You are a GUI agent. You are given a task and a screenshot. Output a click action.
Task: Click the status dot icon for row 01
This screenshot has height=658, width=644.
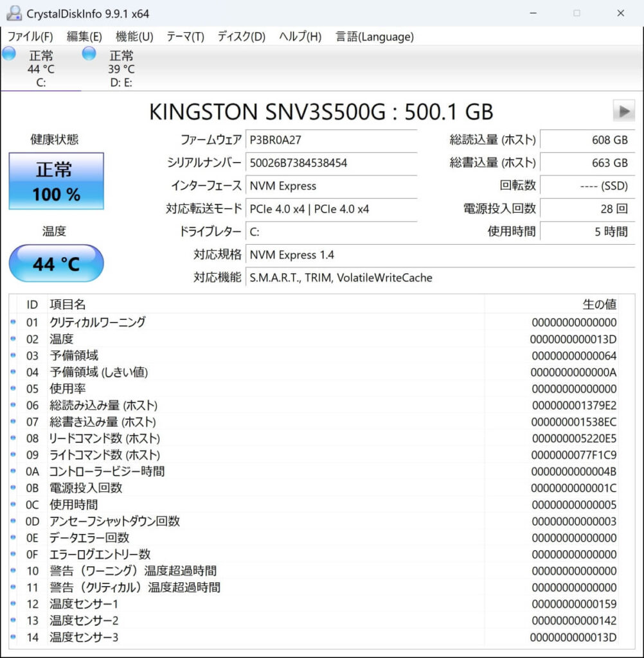click(x=13, y=322)
